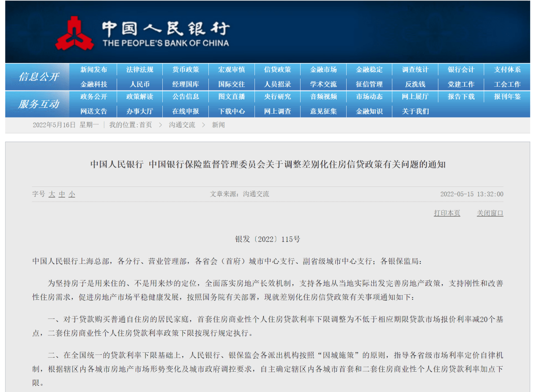Click 打印本页 to print the page

point(447,213)
